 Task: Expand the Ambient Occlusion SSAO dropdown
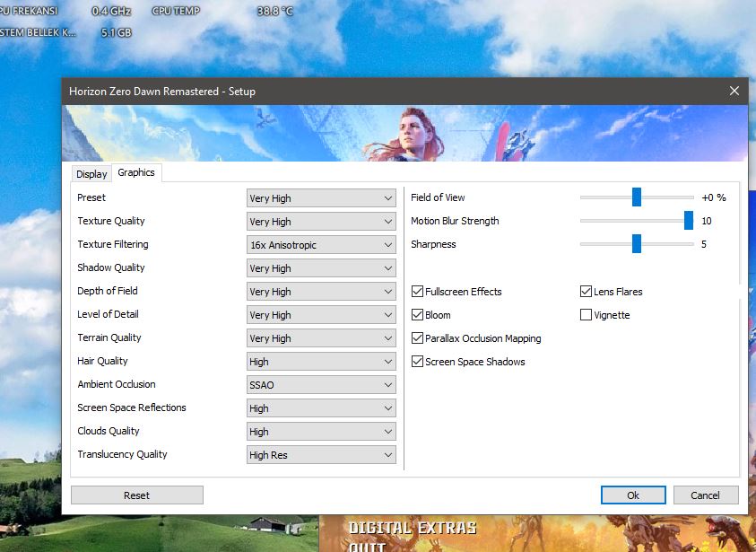coord(321,384)
